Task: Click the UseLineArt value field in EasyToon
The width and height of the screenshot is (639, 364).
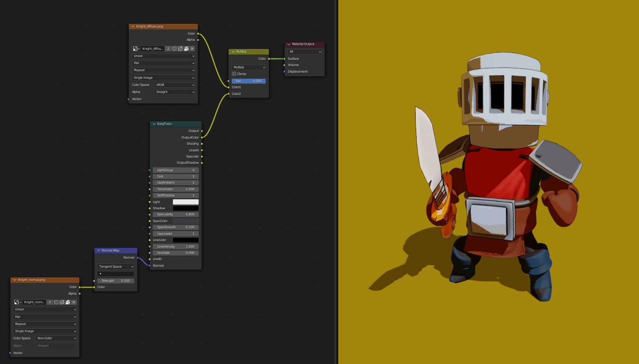Action: 176,234
